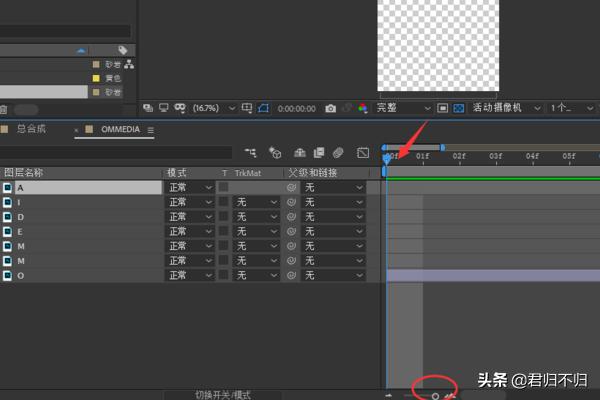Open the 活动摄像机 view dropdown

[506, 108]
